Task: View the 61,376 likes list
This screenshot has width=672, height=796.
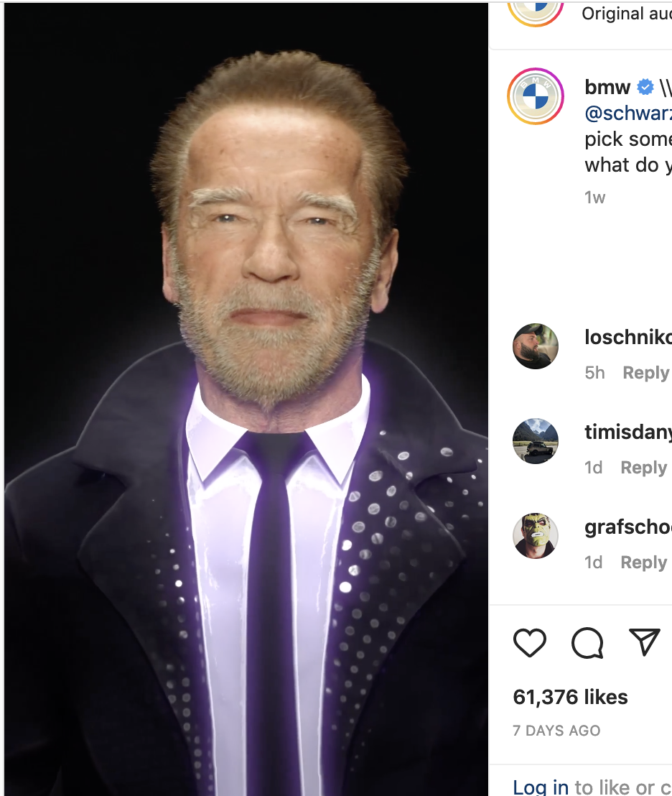Action: [x=570, y=697]
